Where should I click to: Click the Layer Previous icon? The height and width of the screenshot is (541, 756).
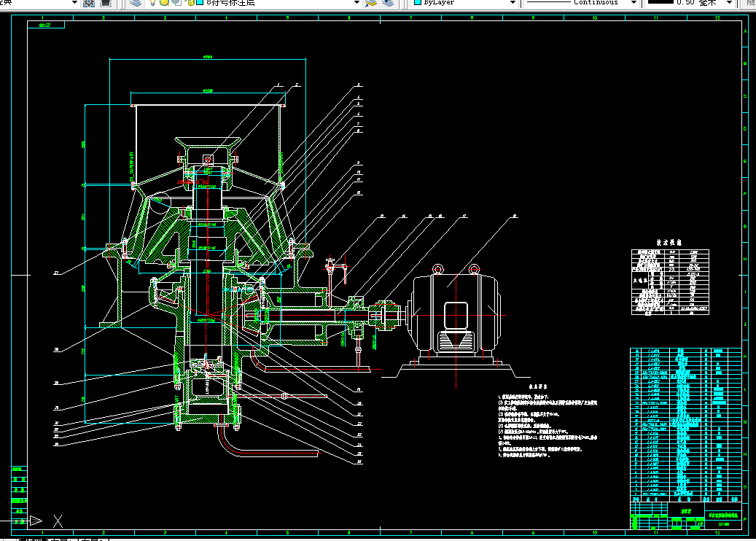tap(387, 3)
